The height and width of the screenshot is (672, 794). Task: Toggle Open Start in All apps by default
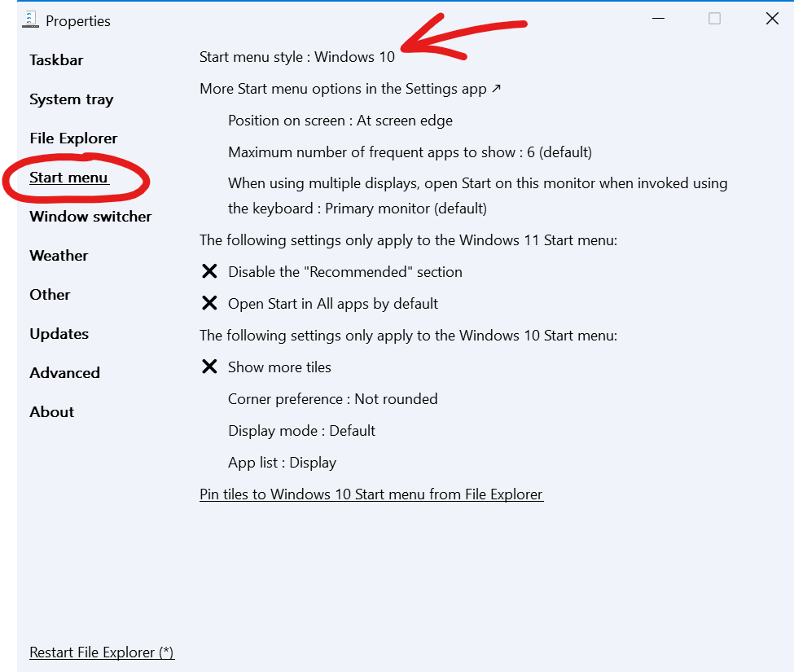319,304
